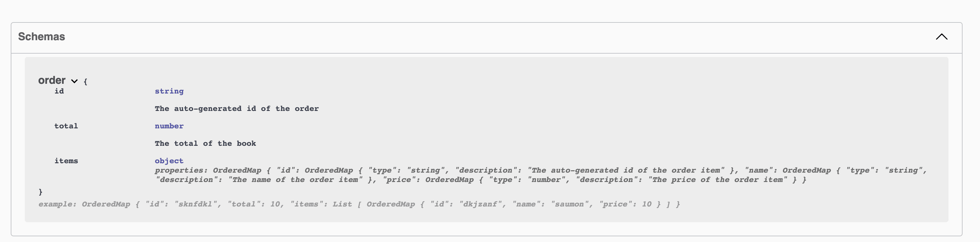The image size is (980, 242).
Task: Click the string type of the id field
Action: tap(169, 91)
